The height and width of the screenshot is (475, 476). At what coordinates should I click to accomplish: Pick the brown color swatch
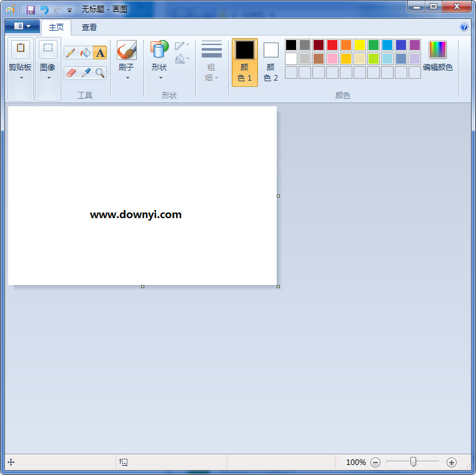pos(319,59)
